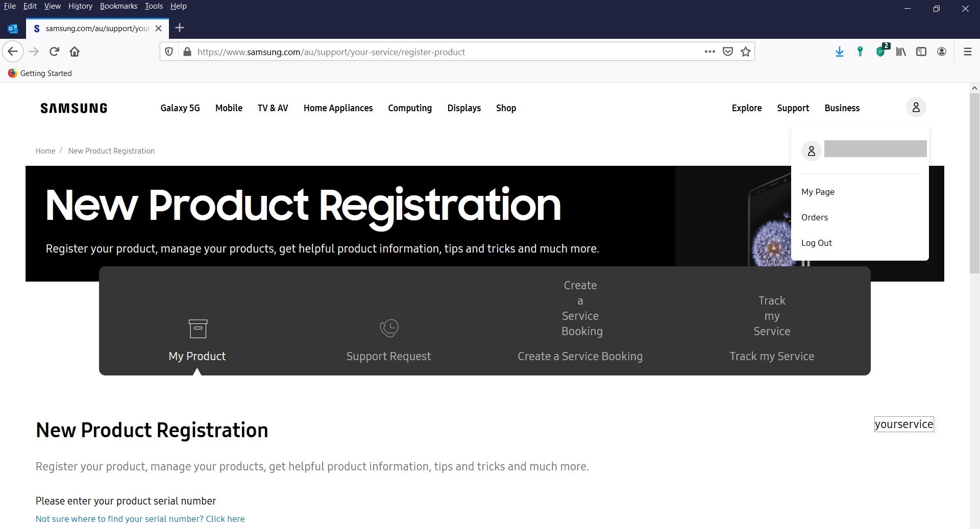This screenshot has width=980, height=529.
Task: Click the browser Back arrow button
Action: click(x=13, y=52)
